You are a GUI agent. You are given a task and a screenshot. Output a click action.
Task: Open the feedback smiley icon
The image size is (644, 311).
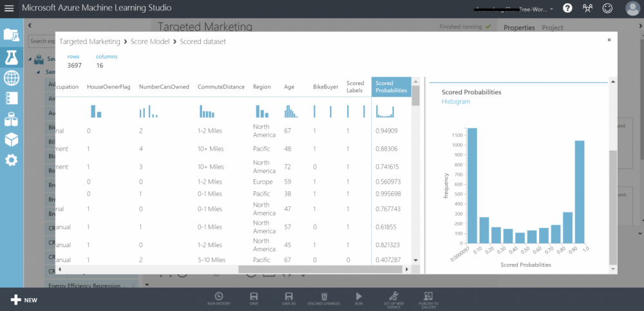click(x=607, y=8)
